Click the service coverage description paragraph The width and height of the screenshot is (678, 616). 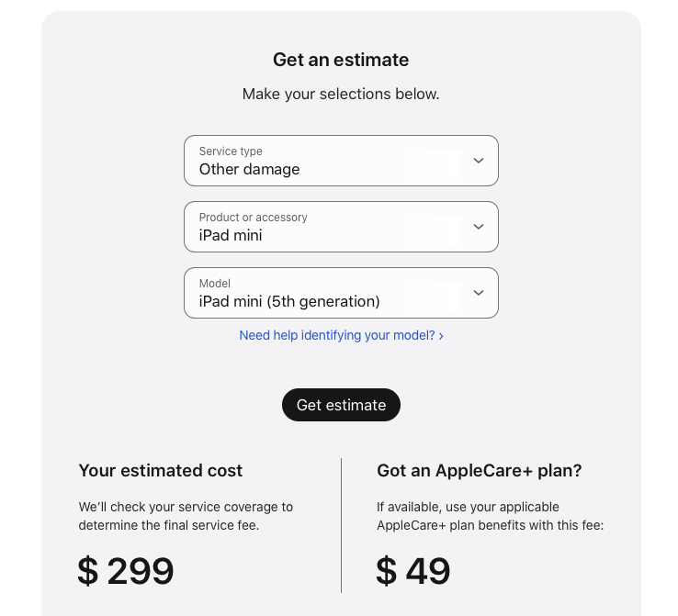(186, 516)
